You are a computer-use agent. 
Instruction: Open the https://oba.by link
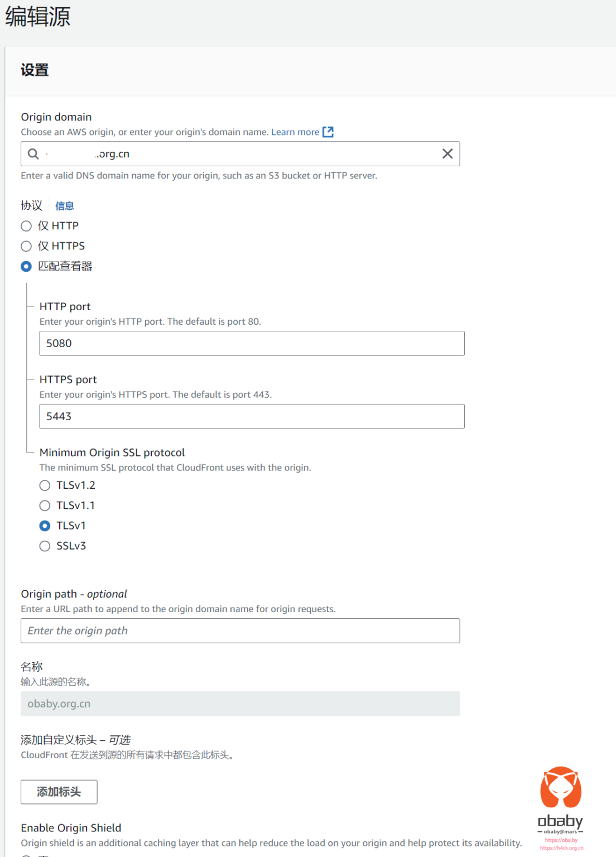tap(561, 841)
